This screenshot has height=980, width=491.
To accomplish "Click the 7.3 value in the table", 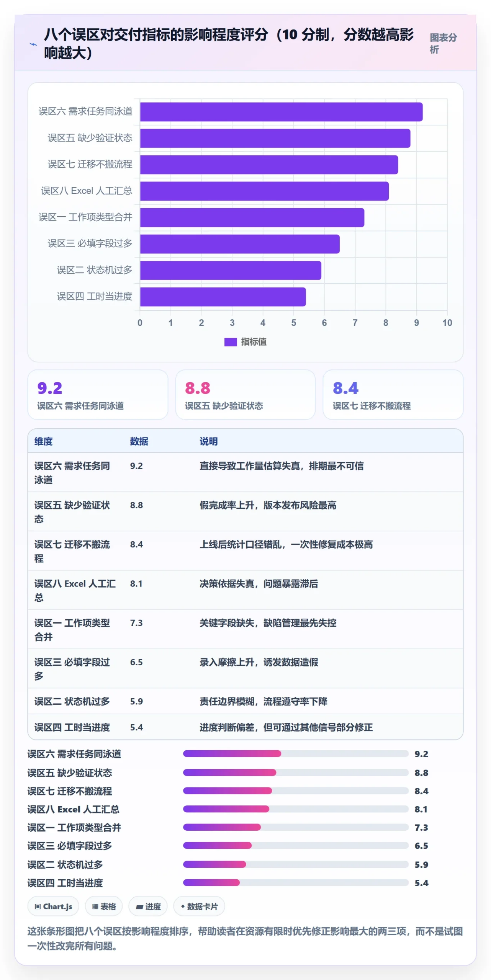I will 136,623.
